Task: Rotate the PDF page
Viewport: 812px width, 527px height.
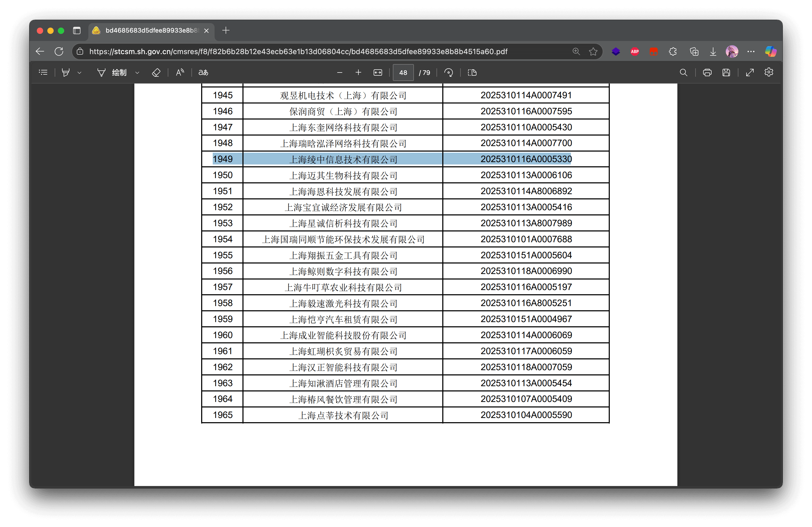Action: click(449, 72)
